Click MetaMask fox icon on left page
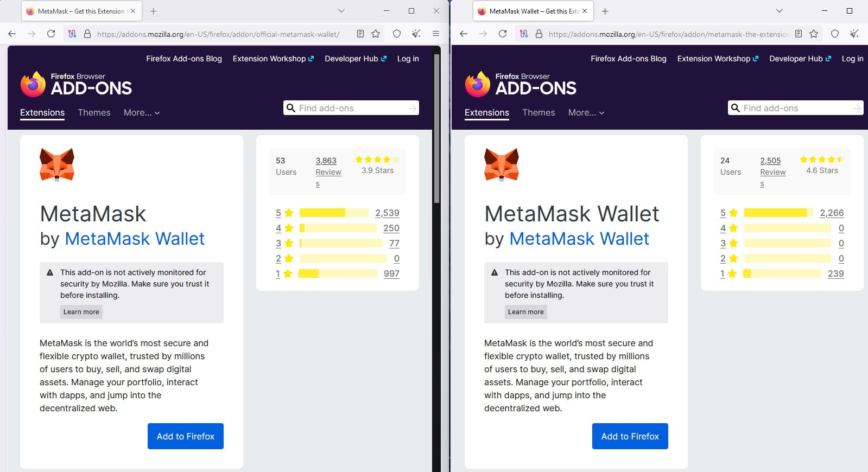 click(57, 164)
